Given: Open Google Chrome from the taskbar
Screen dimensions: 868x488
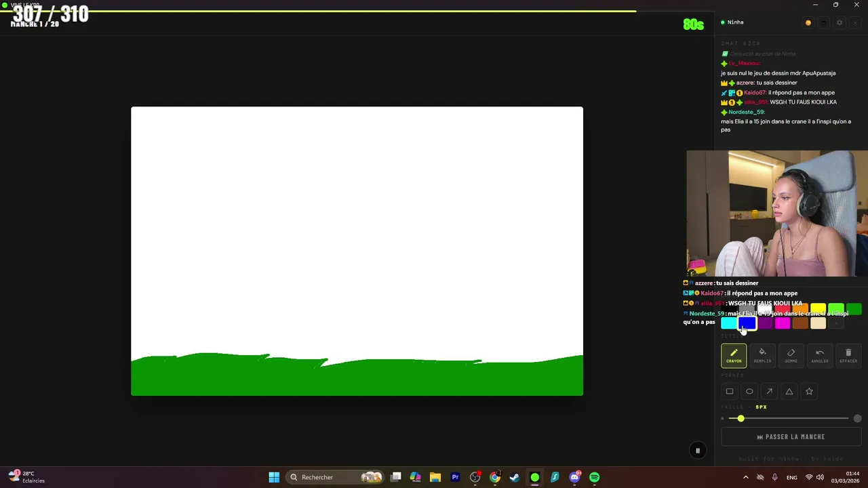Looking at the screenshot, I should 495,477.
